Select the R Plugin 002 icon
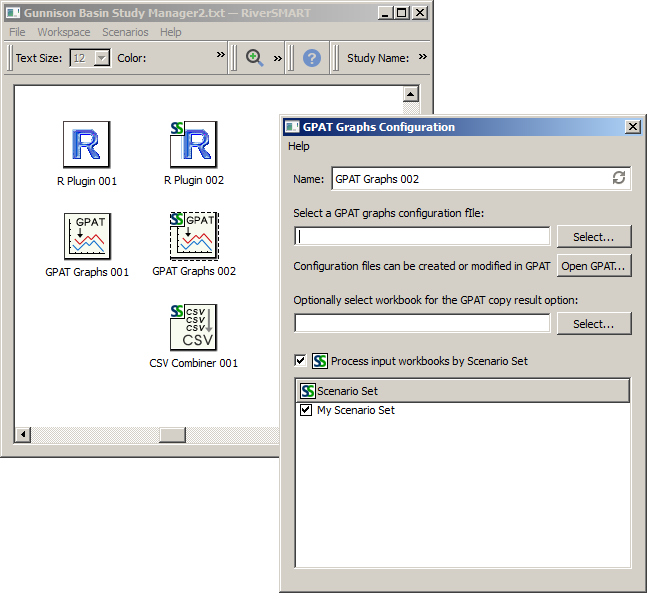Viewport: 647px width, 593px height. [194, 144]
